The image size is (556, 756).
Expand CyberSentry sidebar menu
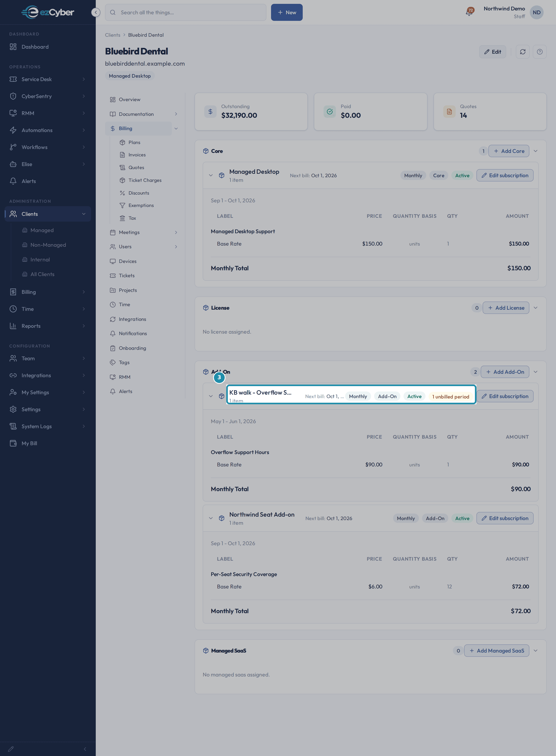click(x=48, y=96)
